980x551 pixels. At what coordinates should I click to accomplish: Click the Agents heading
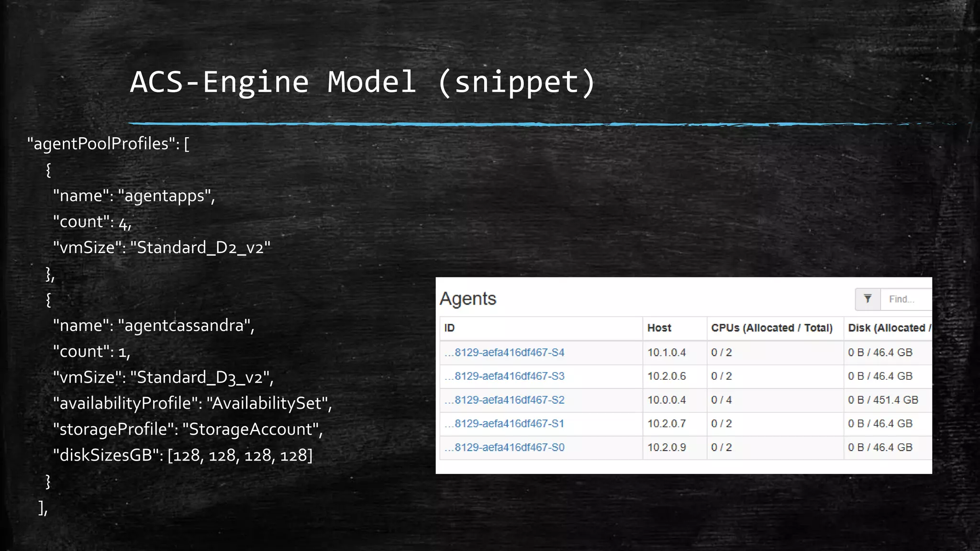click(x=468, y=299)
